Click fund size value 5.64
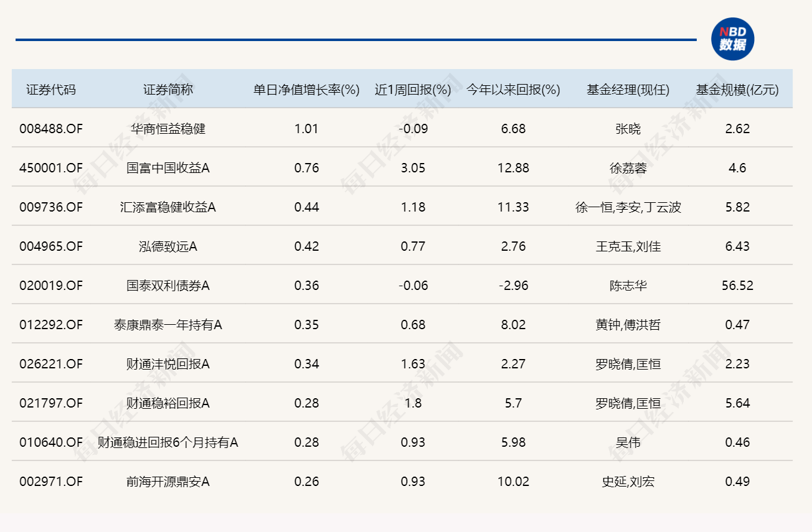The width and height of the screenshot is (812, 532). coord(737,403)
